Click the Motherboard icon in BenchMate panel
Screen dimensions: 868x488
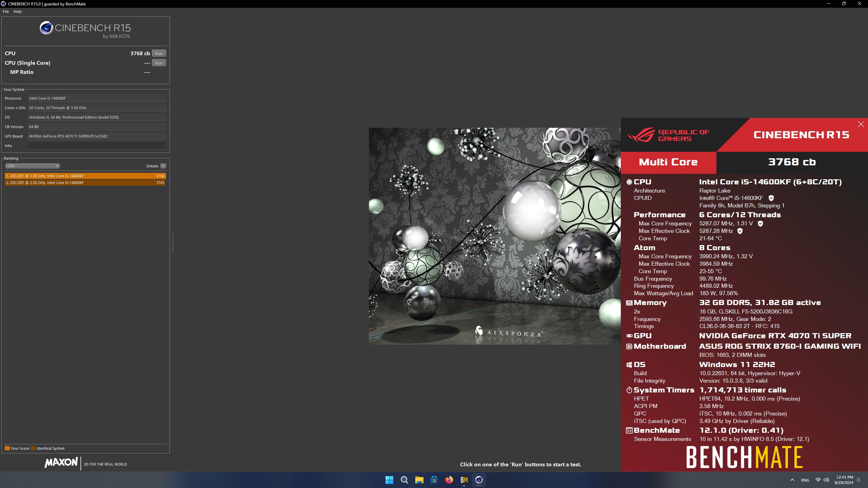pos(629,346)
